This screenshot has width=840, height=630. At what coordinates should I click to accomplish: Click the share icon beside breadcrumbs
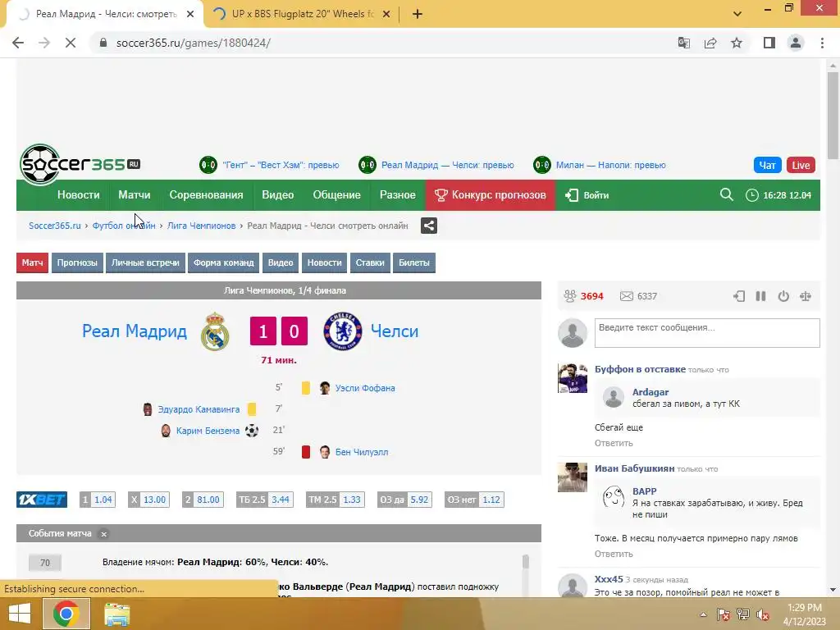pyautogui.click(x=428, y=226)
